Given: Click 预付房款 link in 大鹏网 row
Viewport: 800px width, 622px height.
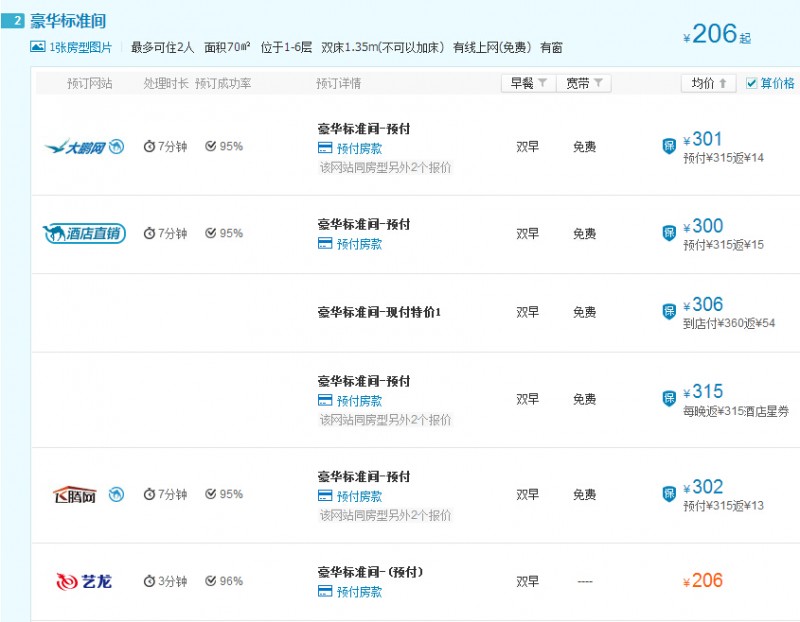Looking at the screenshot, I should [x=359, y=148].
